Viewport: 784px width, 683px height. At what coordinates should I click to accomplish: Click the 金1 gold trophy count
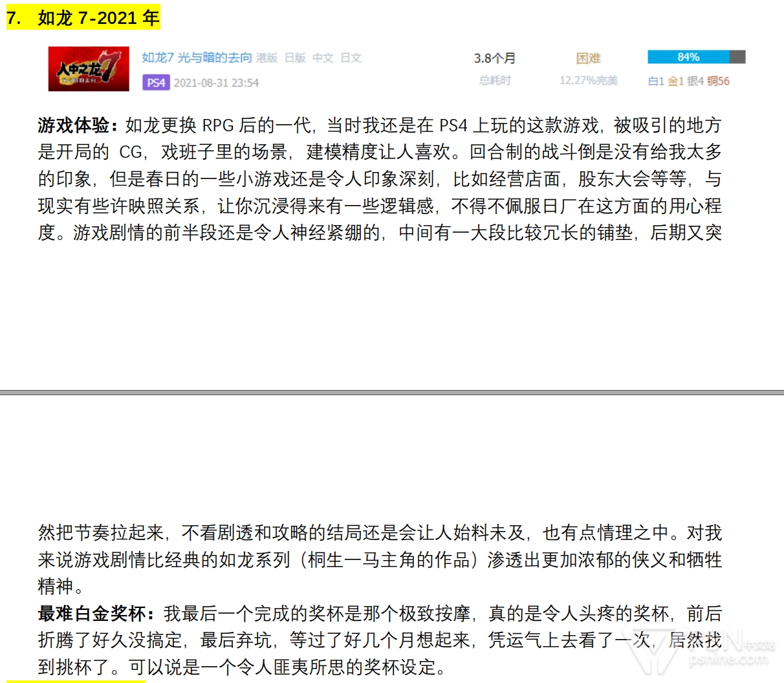click(675, 81)
